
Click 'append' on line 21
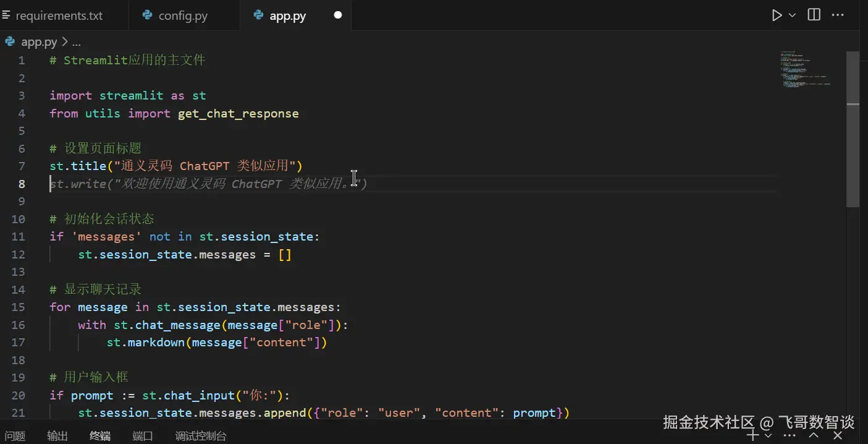pos(285,413)
